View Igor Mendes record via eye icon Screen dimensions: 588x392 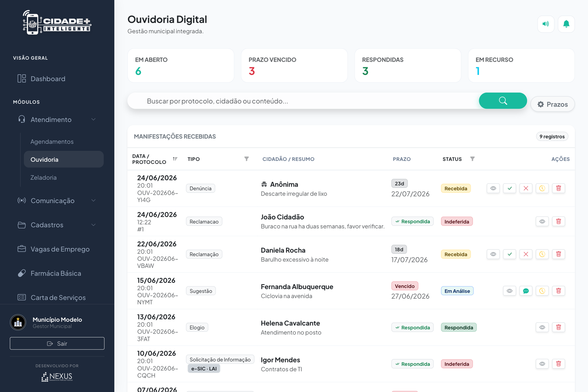[x=542, y=364]
